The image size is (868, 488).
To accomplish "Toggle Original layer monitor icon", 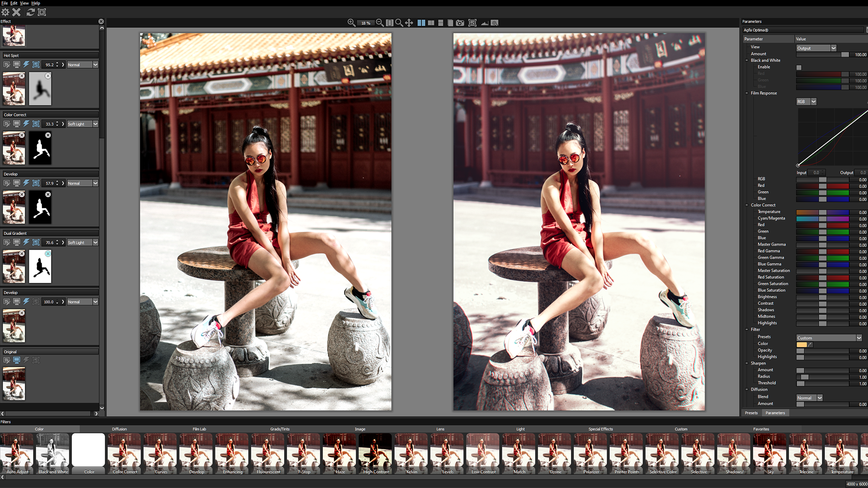I will pos(17,360).
